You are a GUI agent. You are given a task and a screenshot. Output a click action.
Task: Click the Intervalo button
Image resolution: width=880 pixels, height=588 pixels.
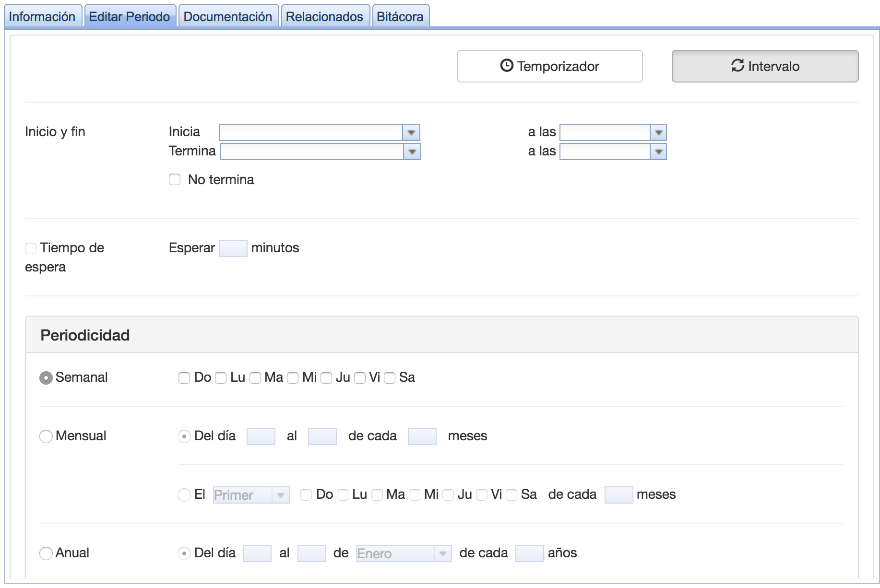tap(765, 66)
